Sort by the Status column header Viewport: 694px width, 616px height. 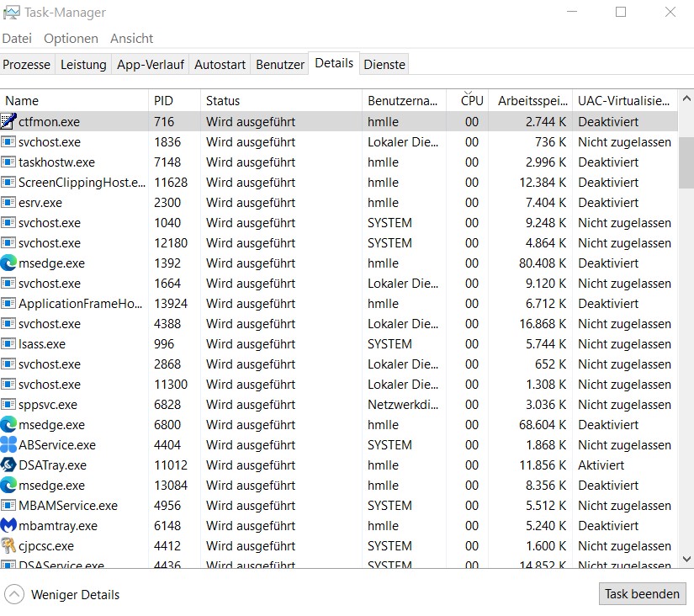(x=281, y=100)
